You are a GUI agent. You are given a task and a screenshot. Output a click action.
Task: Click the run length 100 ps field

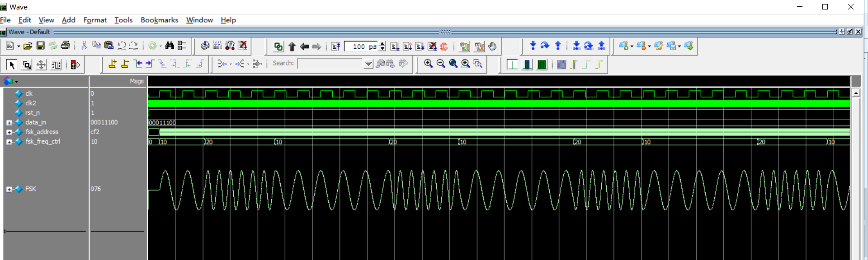coord(361,46)
